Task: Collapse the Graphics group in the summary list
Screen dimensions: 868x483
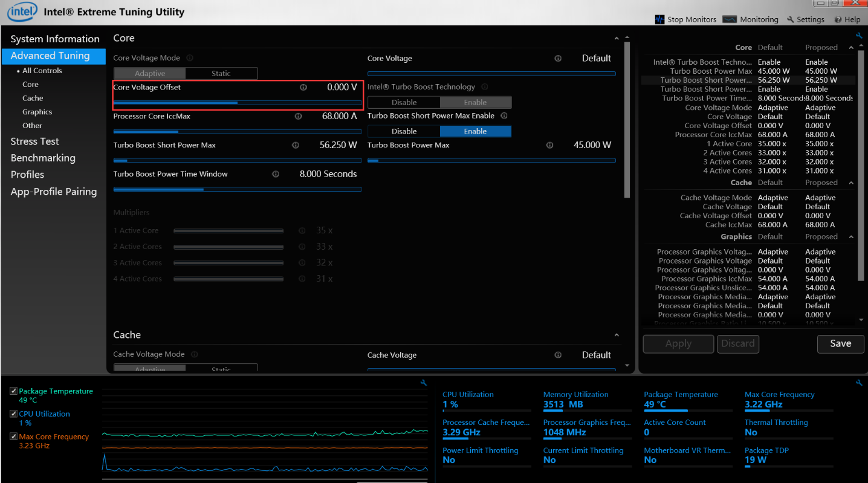Action: (851, 237)
